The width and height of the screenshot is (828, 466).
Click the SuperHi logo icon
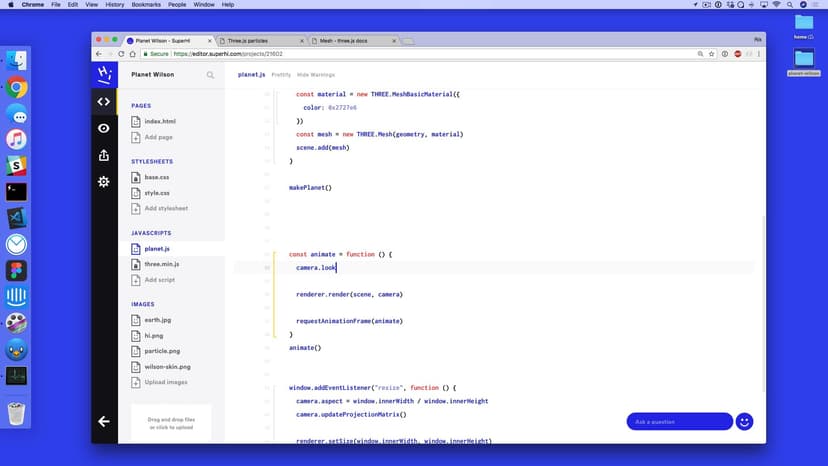(x=104, y=74)
